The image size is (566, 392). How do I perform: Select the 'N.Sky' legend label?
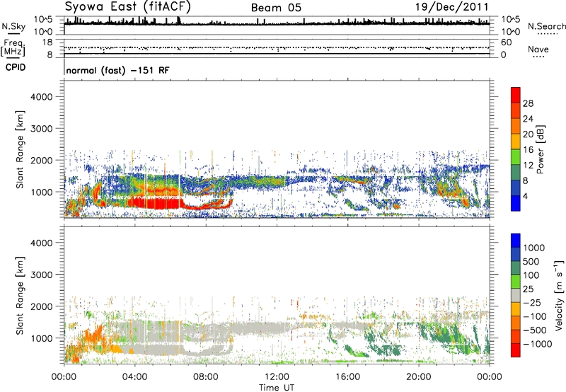13,26
